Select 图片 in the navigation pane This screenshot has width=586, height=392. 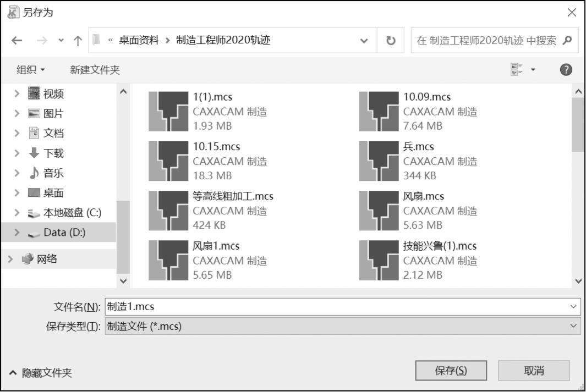53,113
